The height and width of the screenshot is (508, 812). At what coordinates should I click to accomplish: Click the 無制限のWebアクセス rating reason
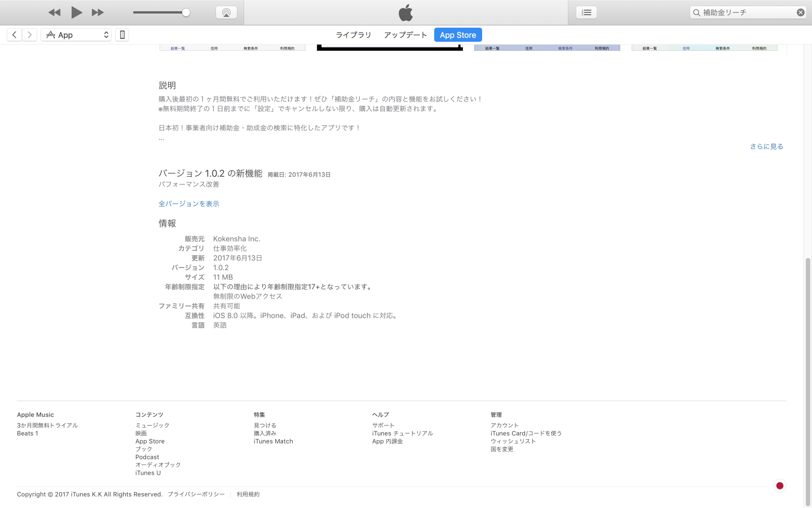pos(248,296)
